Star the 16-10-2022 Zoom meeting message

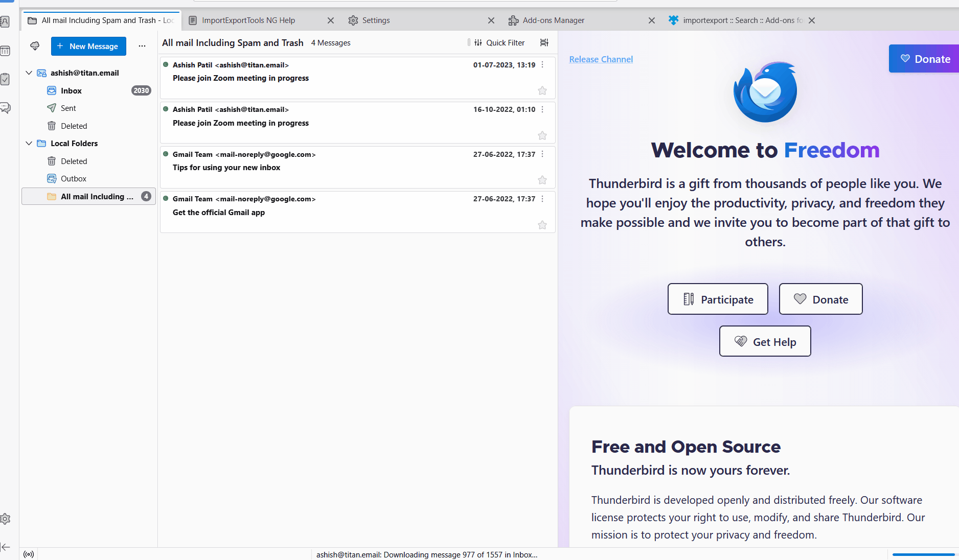[542, 135]
